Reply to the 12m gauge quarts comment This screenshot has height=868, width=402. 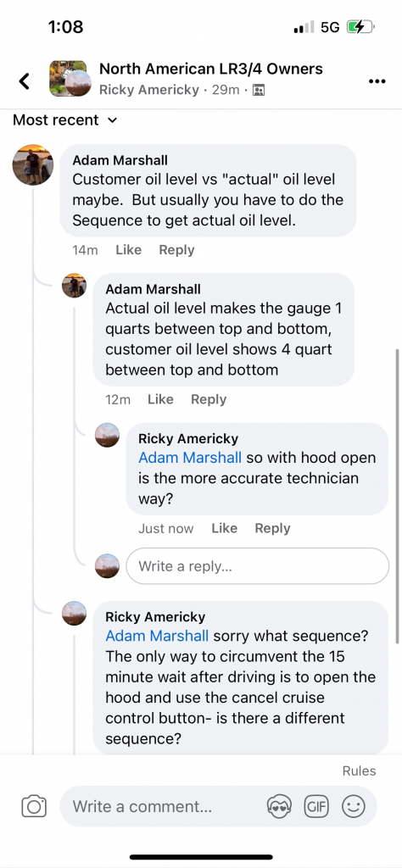pyautogui.click(x=209, y=400)
